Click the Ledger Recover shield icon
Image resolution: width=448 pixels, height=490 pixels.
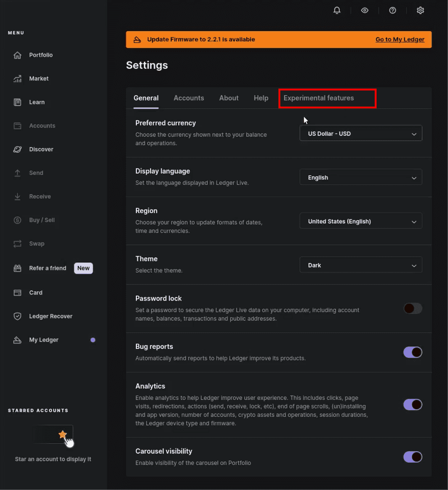tap(18, 316)
